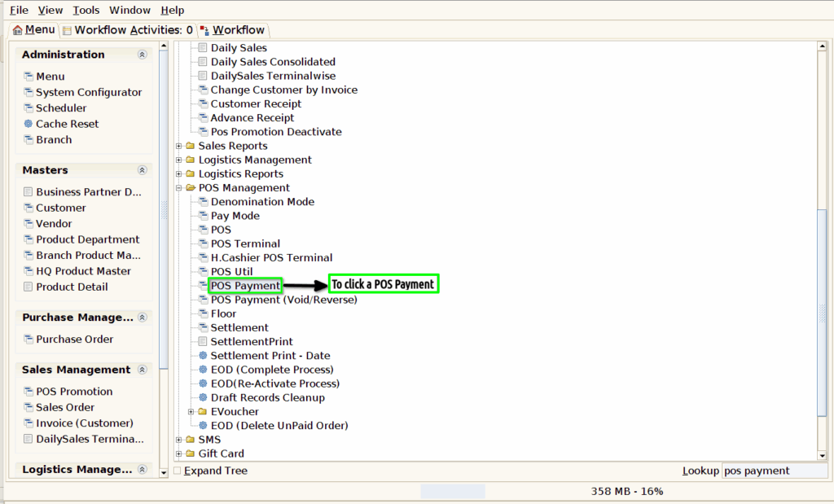Image resolution: width=834 pixels, height=504 pixels.
Task: Collapse the Sales Management panel
Action: coord(142,370)
